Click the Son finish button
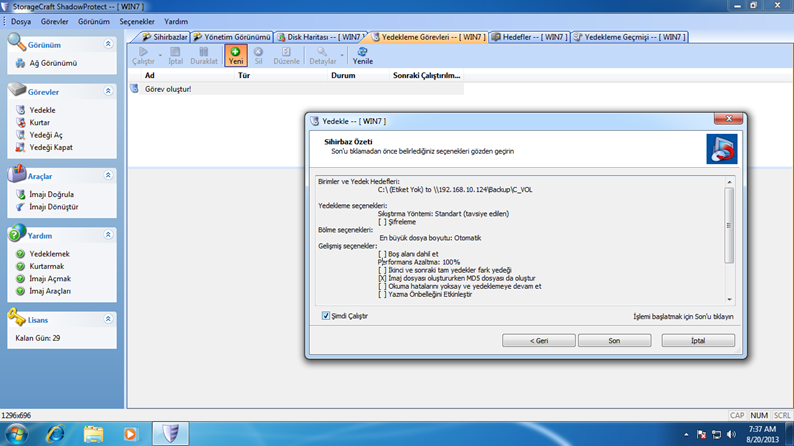This screenshot has width=794, height=446. [614, 341]
